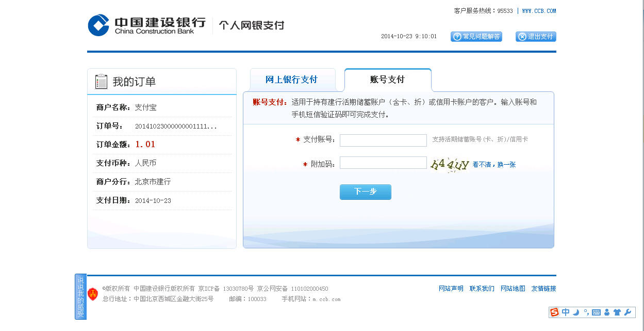Click the Sogou account person icon

(607, 312)
